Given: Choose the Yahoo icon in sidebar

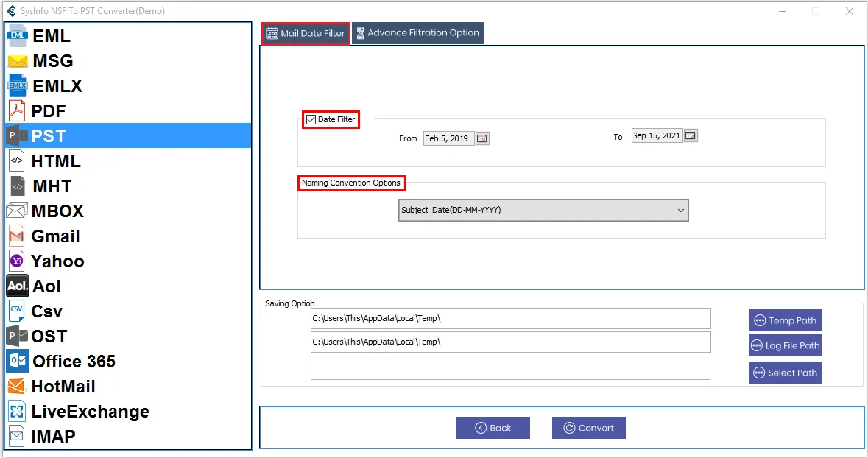Looking at the screenshot, I should point(17,261).
